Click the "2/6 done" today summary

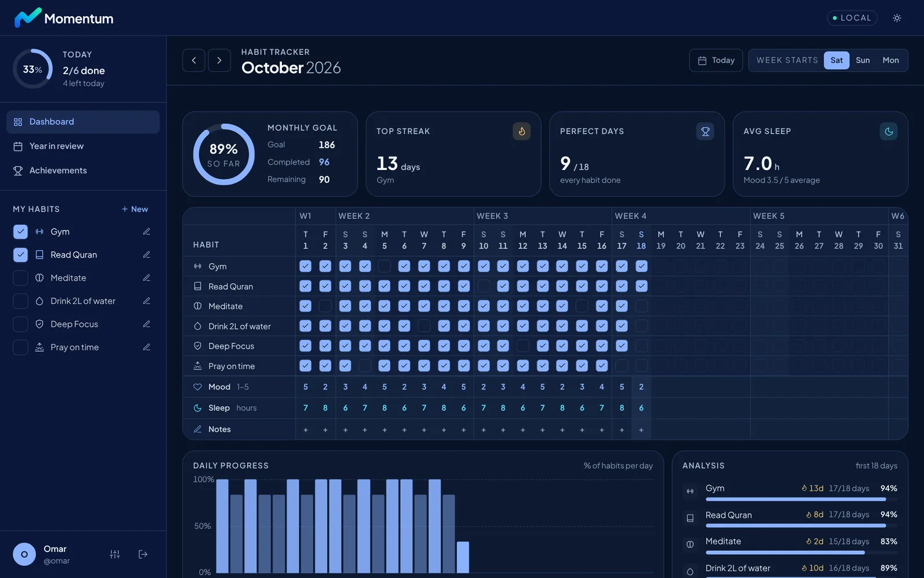pos(84,71)
